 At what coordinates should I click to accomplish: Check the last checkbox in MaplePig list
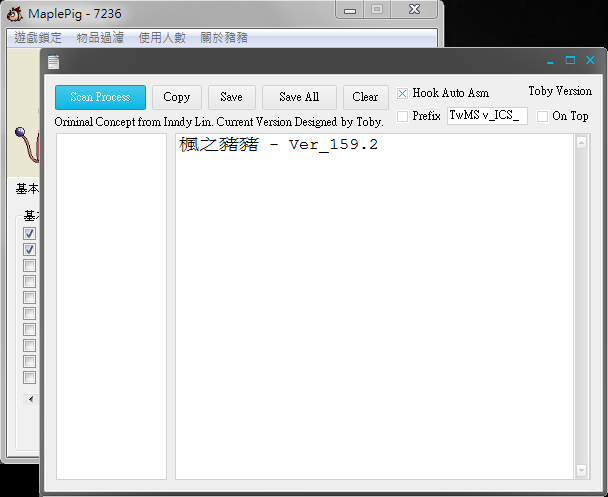coord(29,378)
